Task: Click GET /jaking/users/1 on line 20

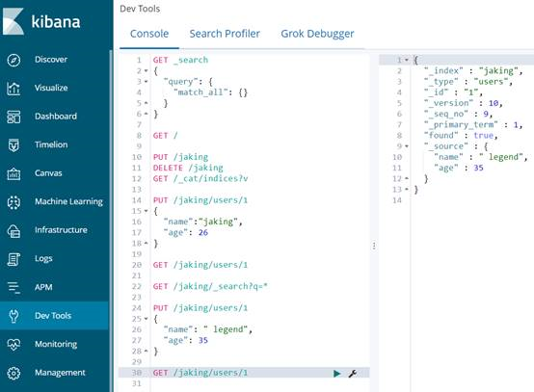Action: tap(200, 265)
